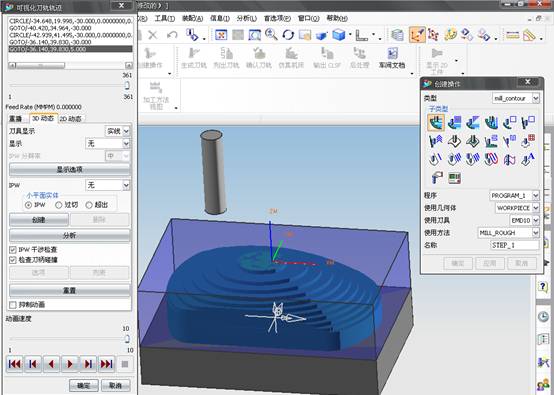Select the Rest Milling subtype icon

point(491,122)
